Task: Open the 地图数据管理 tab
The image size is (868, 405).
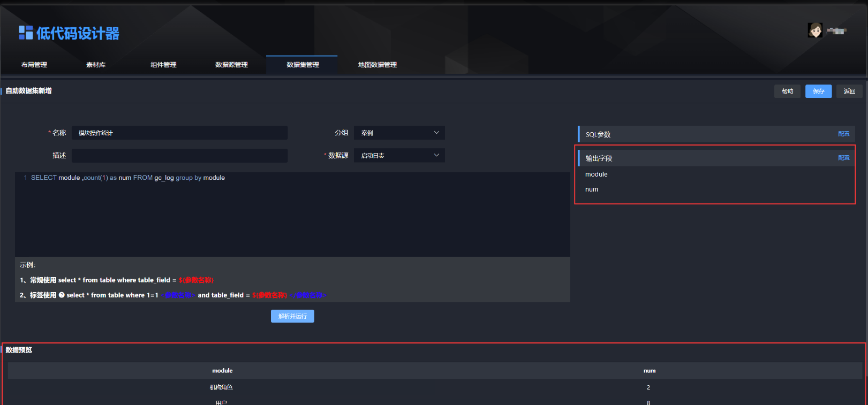Action: 378,65
